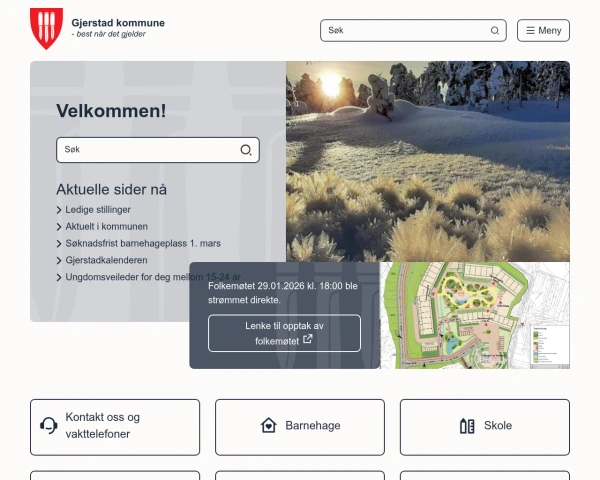This screenshot has height=480, width=600.
Task: Open the Kontakt oss og vakttelefoner card
Action: tap(115, 427)
